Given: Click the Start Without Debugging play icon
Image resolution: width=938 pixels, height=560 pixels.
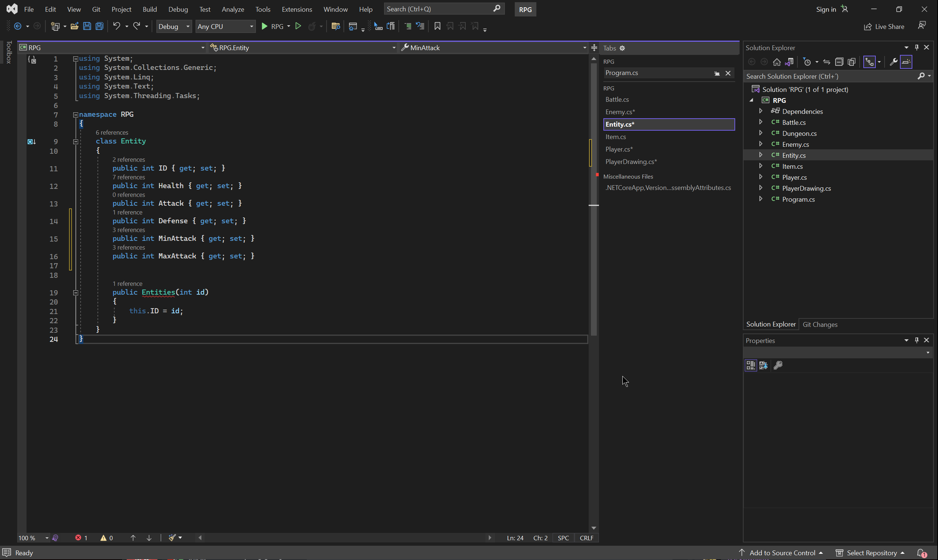Looking at the screenshot, I should 298,26.
